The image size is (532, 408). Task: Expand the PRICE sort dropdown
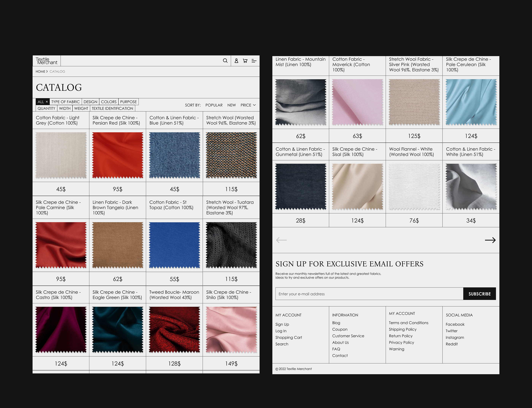(248, 105)
